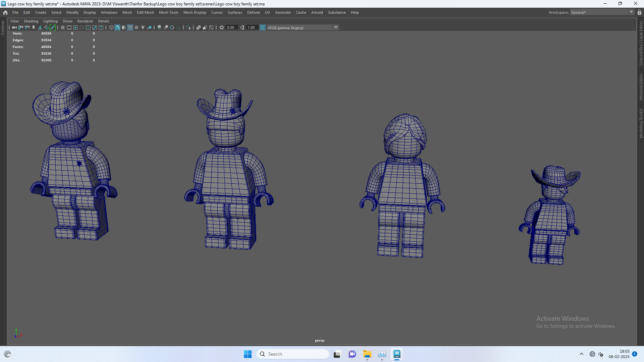Click Use Default Material icon
Screen dimensions: 644x362
124,27
